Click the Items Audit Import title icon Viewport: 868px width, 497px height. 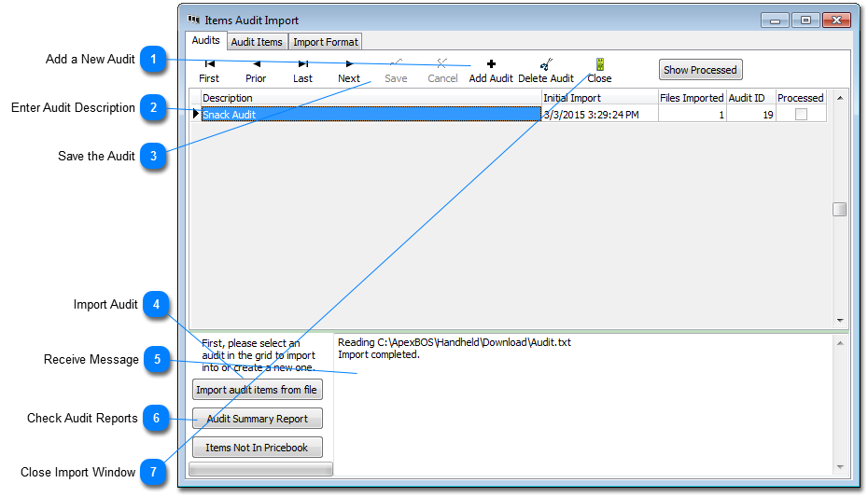pyautogui.click(x=193, y=20)
